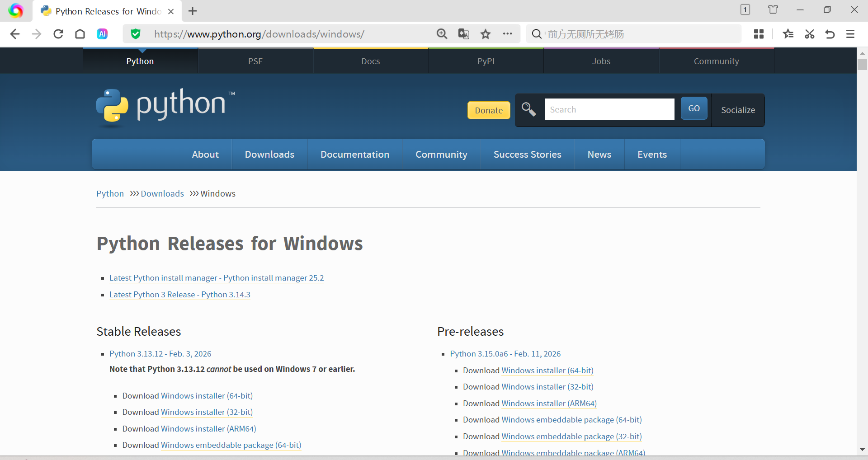Open the favorites list icon
The width and height of the screenshot is (868, 460).
pos(788,34)
